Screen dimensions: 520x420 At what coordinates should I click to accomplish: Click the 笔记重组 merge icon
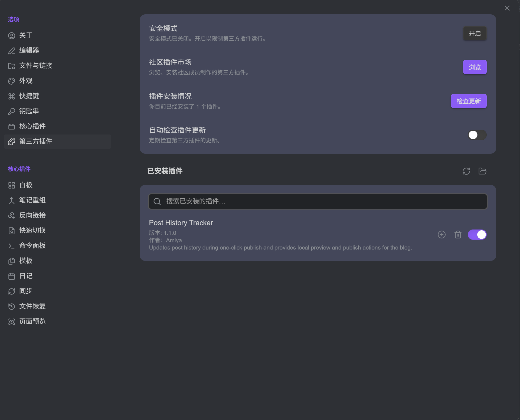12,201
